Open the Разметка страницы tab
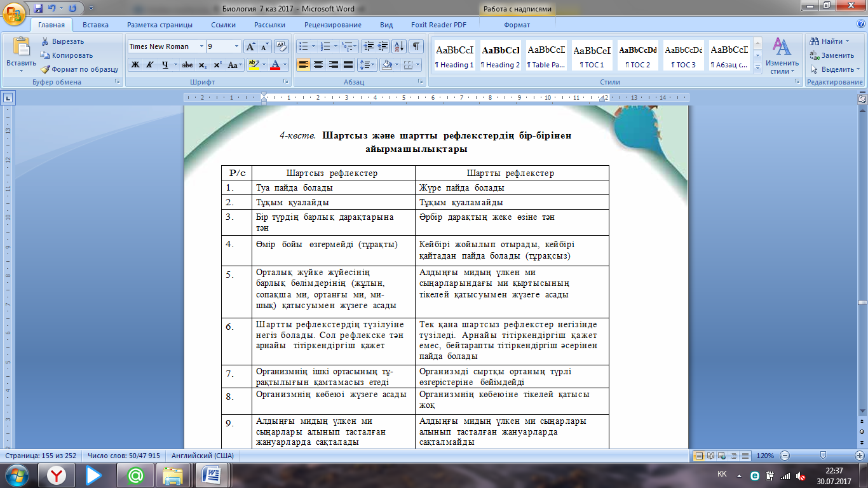 point(159,25)
